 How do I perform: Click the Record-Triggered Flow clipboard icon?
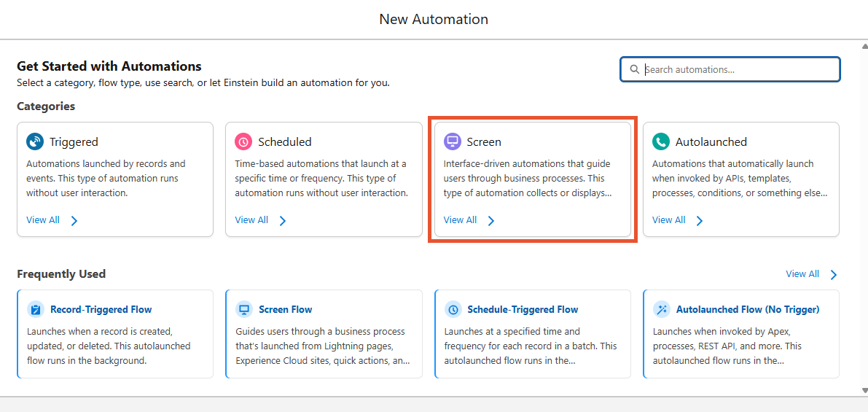point(36,310)
